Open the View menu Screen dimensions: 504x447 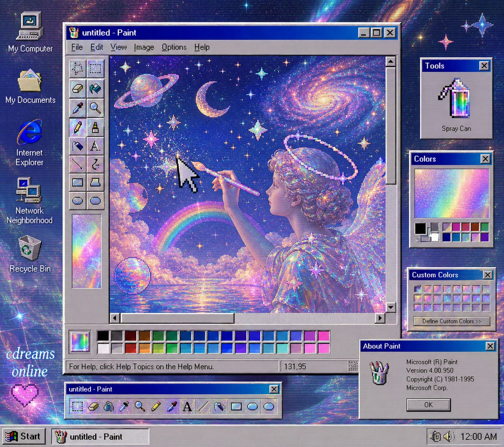click(119, 47)
